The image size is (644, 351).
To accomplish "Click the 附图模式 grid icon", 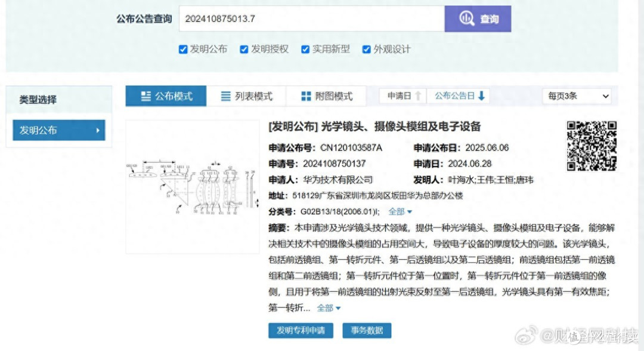I will [x=306, y=96].
